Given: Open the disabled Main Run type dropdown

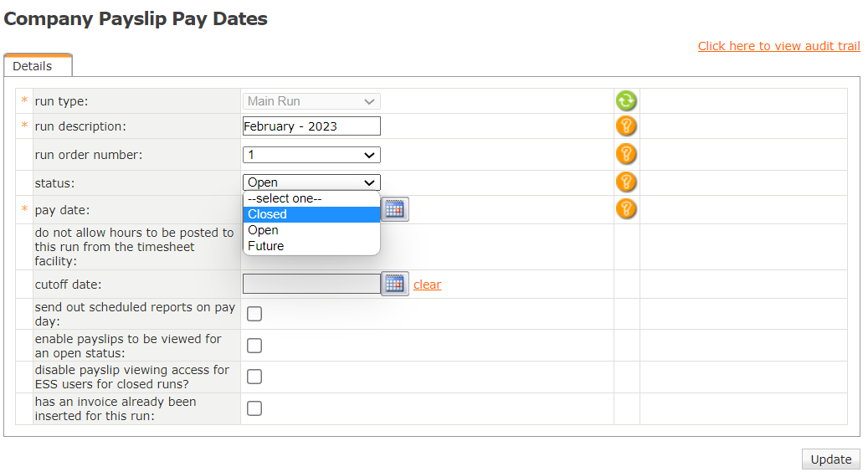Looking at the screenshot, I should point(311,101).
